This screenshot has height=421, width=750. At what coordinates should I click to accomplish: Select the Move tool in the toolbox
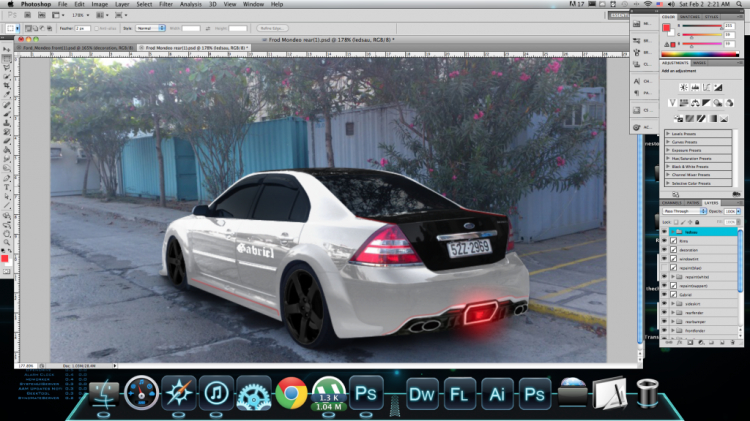[x=7, y=49]
